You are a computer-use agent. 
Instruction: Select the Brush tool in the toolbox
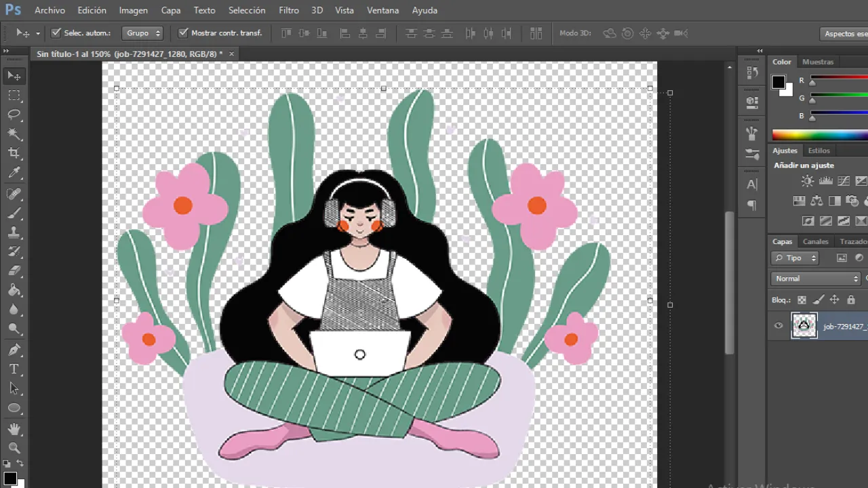click(x=14, y=213)
